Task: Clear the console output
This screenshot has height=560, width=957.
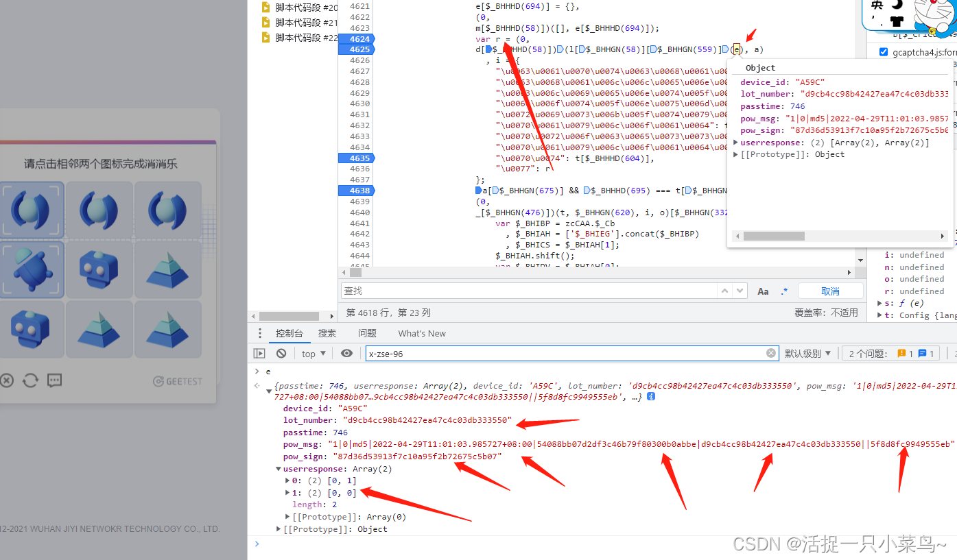Action: coord(281,354)
